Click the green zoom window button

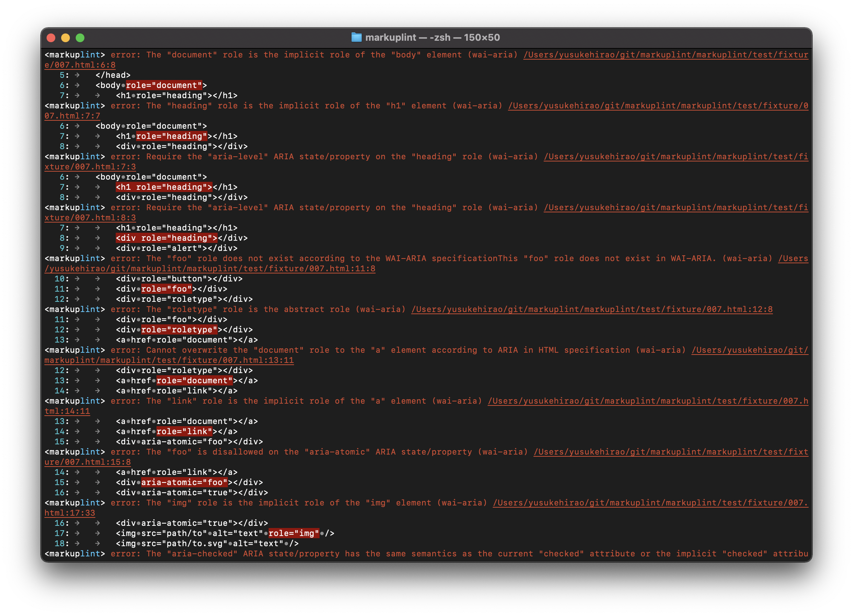point(80,37)
